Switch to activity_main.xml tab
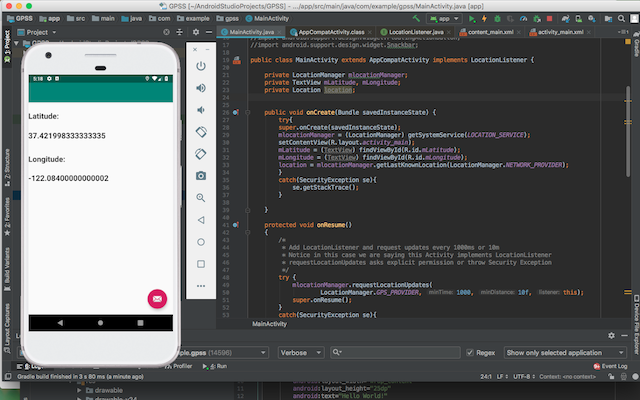This screenshot has width=640, height=400. tap(560, 32)
